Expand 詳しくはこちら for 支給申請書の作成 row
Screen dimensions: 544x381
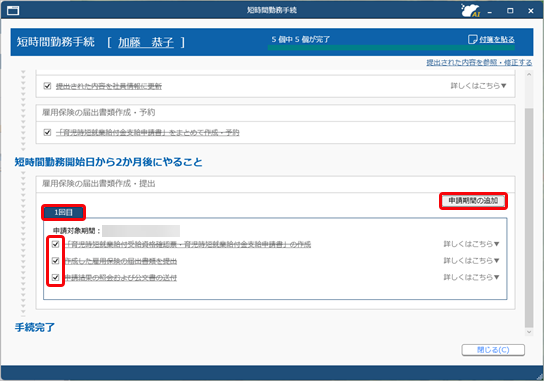471,244
